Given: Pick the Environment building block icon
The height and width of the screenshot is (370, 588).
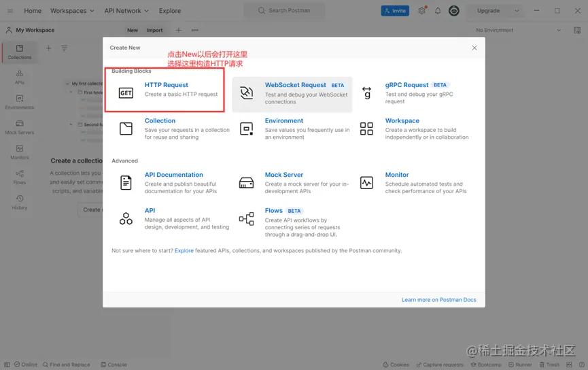Looking at the screenshot, I should click(x=246, y=129).
